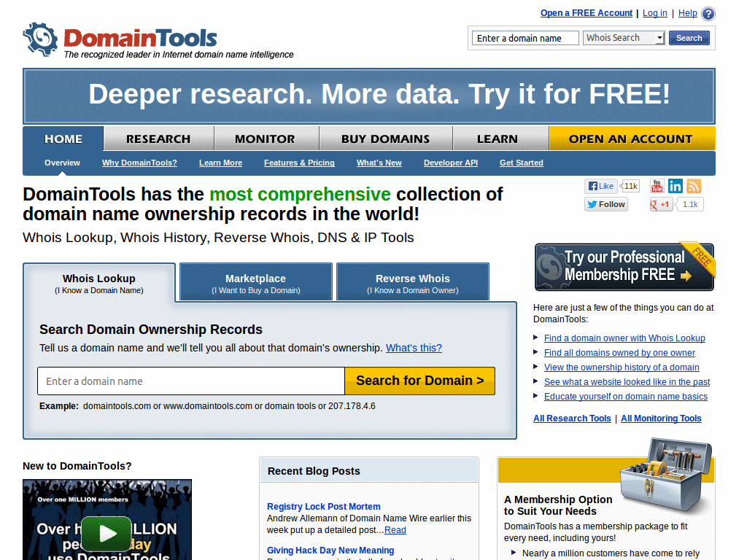Switch to the Reverse Whois tab
Image resolution: width=747 pixels, height=560 pixels.
tap(413, 284)
